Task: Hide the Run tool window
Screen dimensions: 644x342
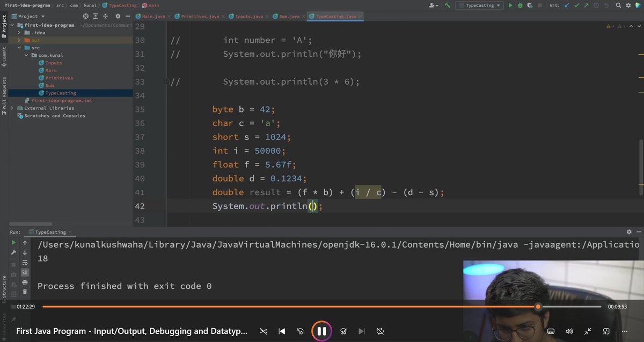Action: point(639,232)
